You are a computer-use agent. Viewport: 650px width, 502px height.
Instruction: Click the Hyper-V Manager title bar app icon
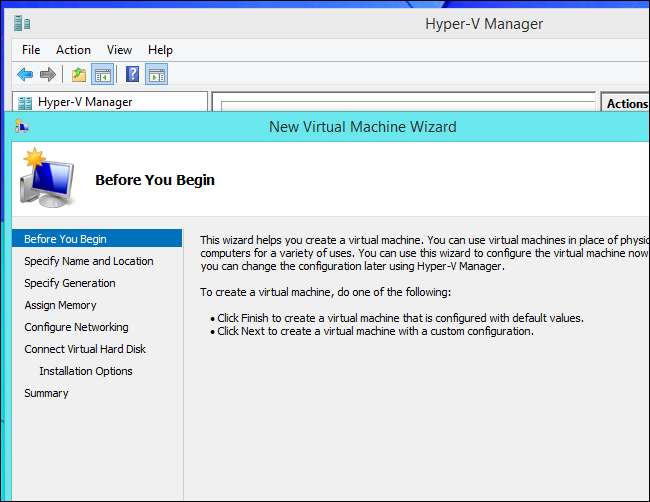click(x=22, y=24)
